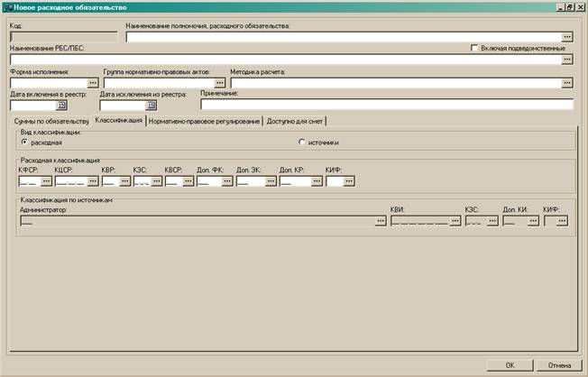
Task: Select источники classification radio button
Action: tap(301, 143)
